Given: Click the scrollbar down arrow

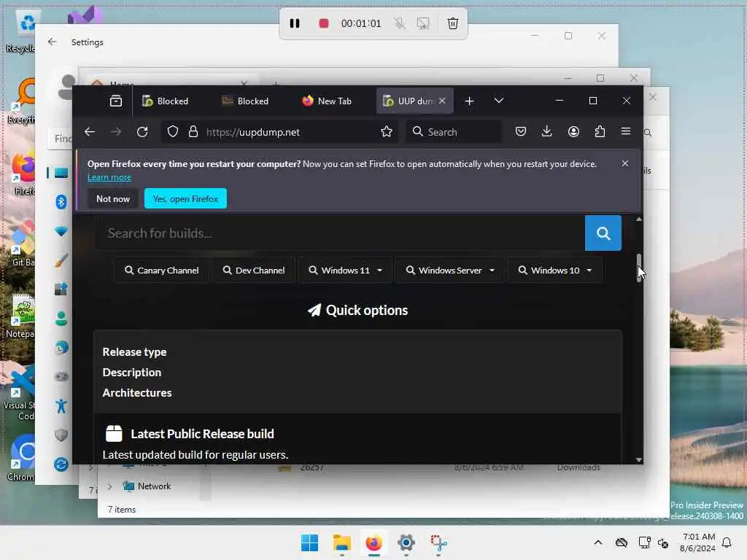Looking at the screenshot, I should [x=639, y=459].
